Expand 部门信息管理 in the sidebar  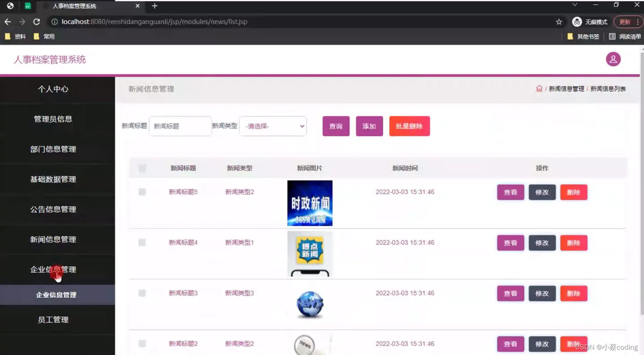[53, 149]
